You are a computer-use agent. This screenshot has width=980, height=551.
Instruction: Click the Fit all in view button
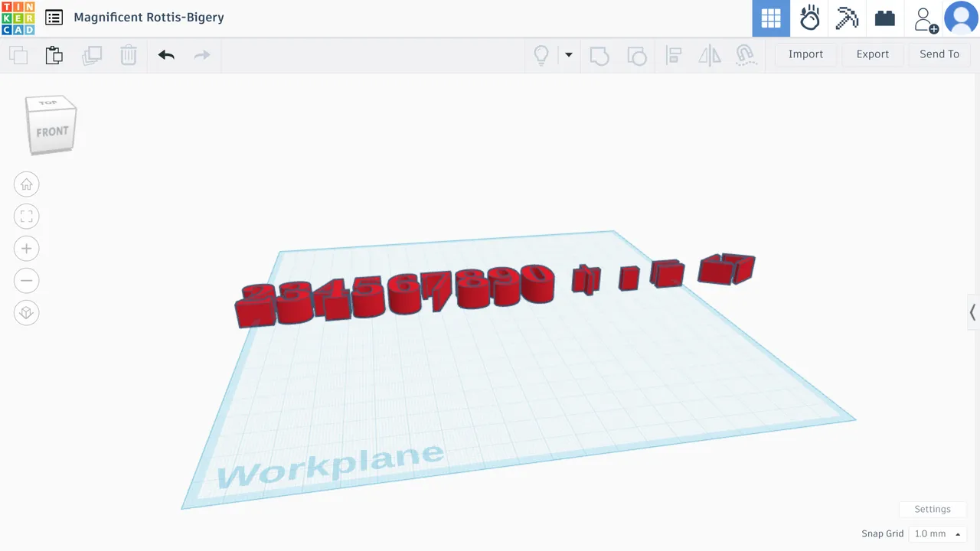[27, 217]
